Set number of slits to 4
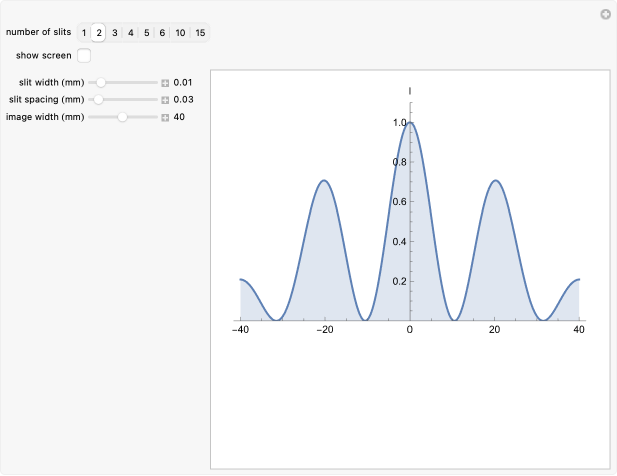617x476 pixels. tap(131, 33)
